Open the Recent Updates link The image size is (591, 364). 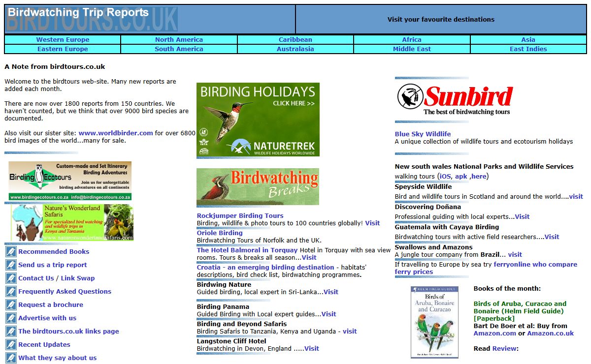(x=44, y=344)
